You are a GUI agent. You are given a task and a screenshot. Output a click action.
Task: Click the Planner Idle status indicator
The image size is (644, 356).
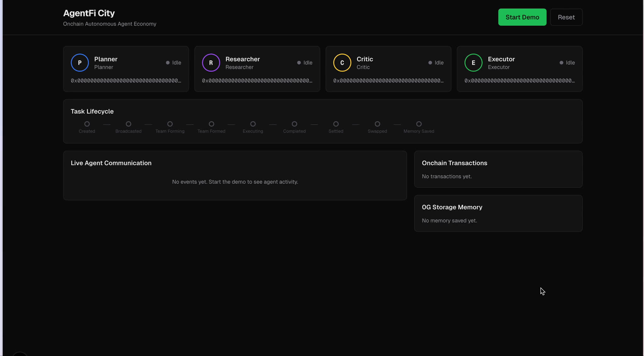(x=174, y=63)
